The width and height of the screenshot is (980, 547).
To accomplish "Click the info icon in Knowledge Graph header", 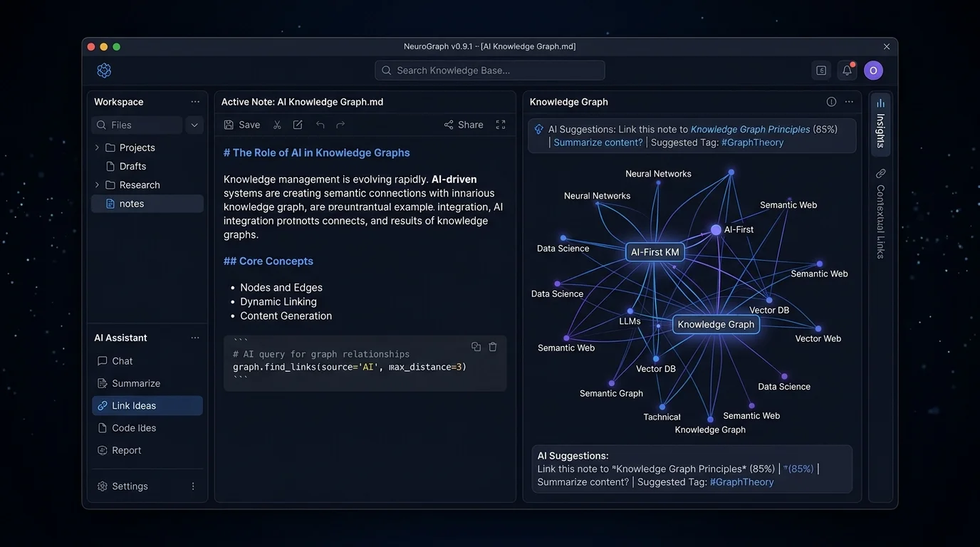I will [831, 102].
